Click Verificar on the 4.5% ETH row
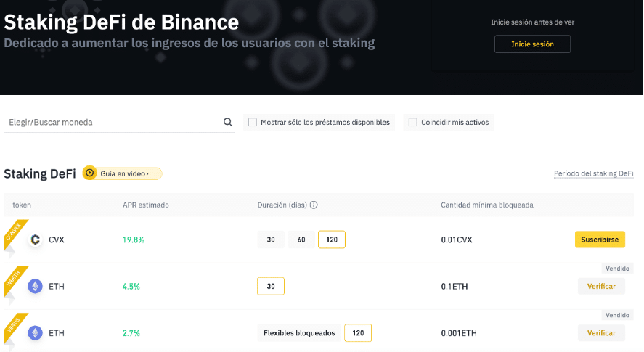This screenshot has width=644, height=352. (601, 286)
